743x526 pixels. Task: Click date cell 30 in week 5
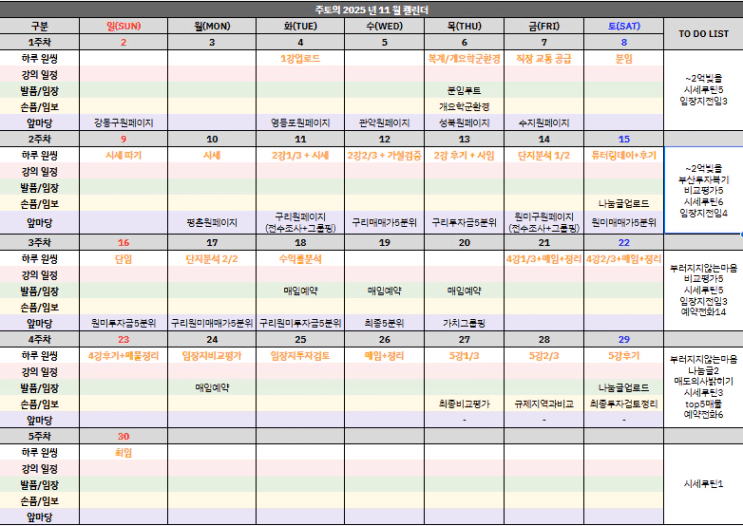click(124, 436)
